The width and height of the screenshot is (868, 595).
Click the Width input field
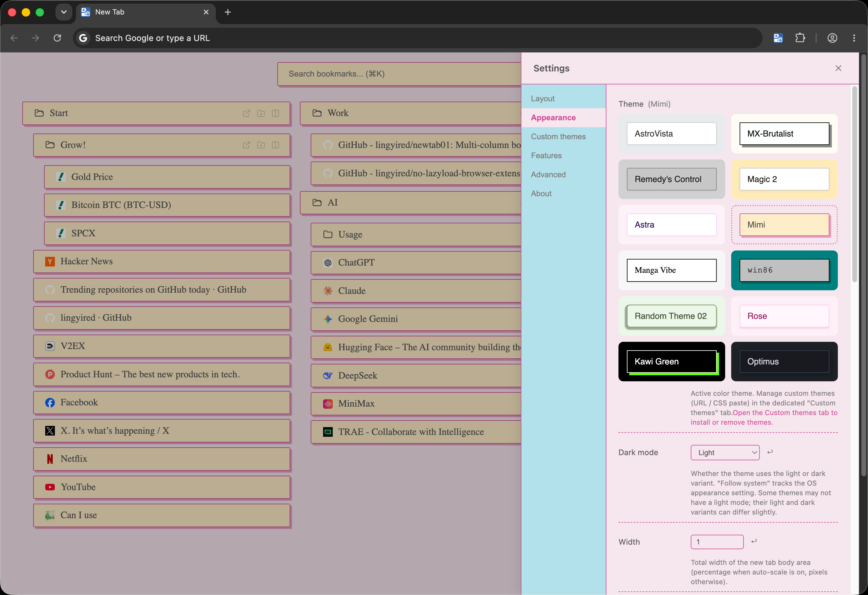tap(717, 542)
